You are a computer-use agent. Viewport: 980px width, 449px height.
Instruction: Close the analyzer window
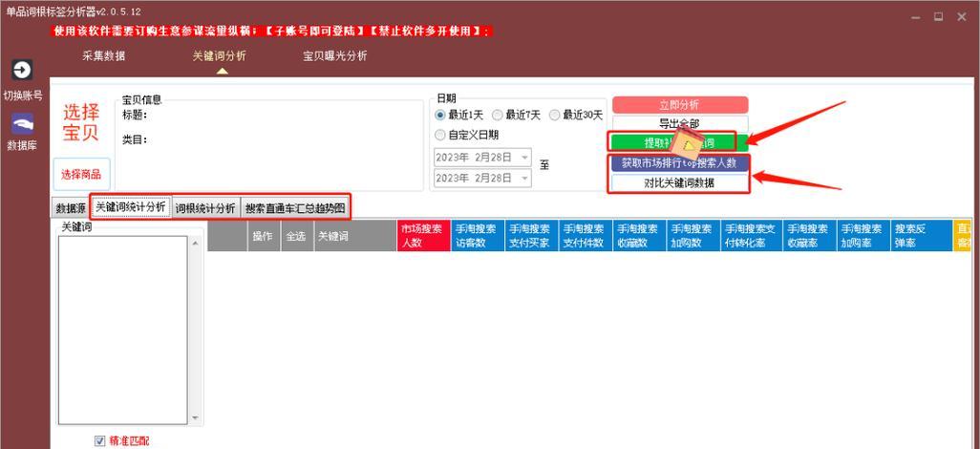click(961, 17)
